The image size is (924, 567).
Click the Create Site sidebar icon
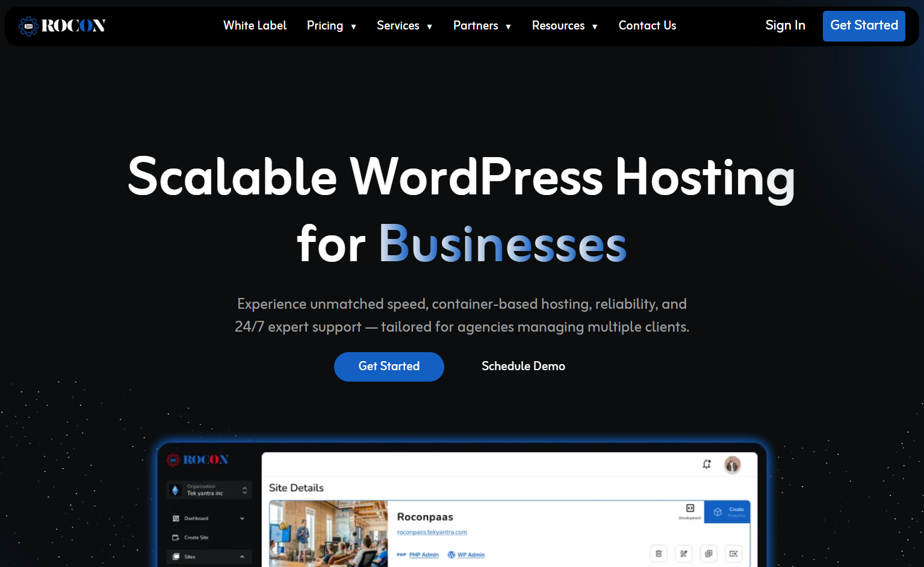[x=176, y=538]
